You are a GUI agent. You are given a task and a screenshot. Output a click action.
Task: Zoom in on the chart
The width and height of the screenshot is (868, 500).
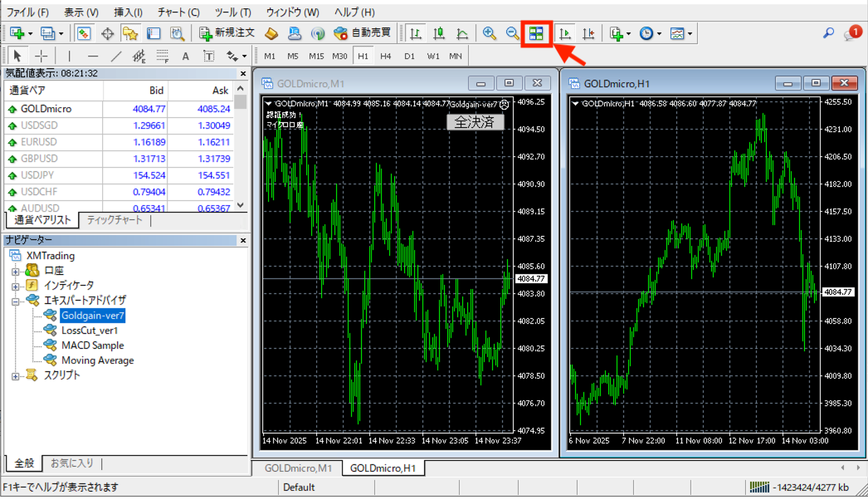click(490, 34)
